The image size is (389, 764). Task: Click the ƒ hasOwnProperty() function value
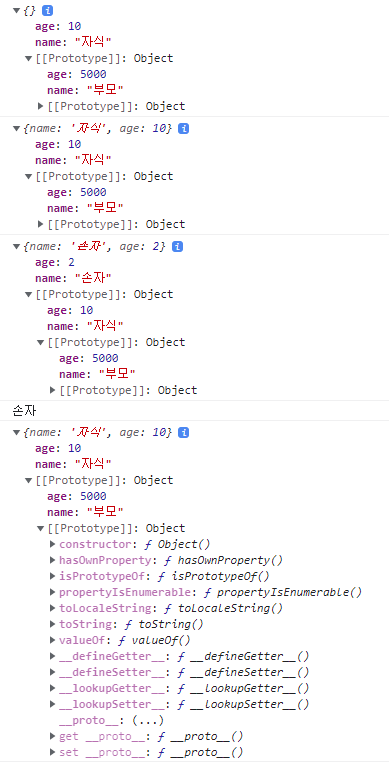[x=223, y=560]
